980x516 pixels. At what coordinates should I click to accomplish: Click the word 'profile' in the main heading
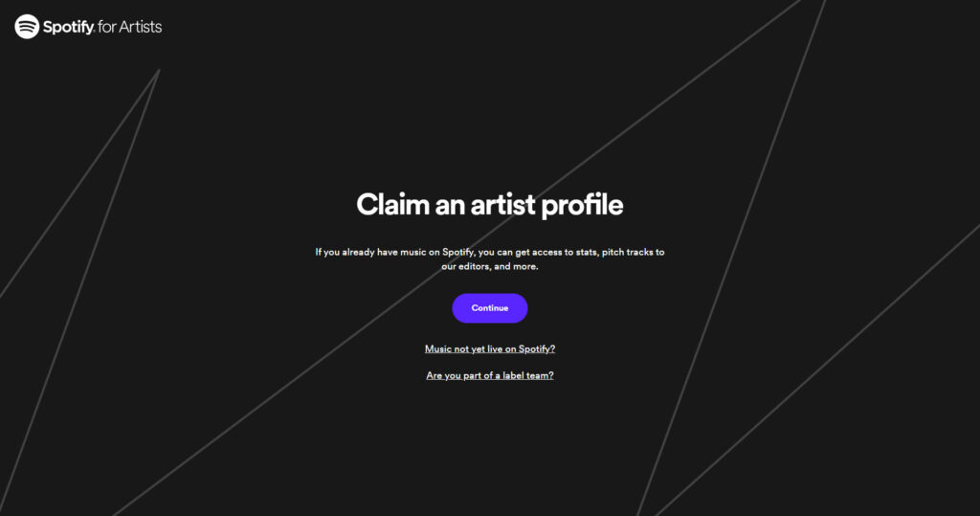click(x=582, y=206)
